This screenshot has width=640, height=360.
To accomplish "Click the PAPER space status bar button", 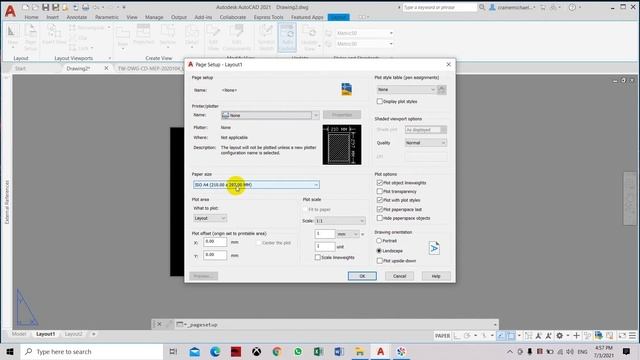I will 442,336.
